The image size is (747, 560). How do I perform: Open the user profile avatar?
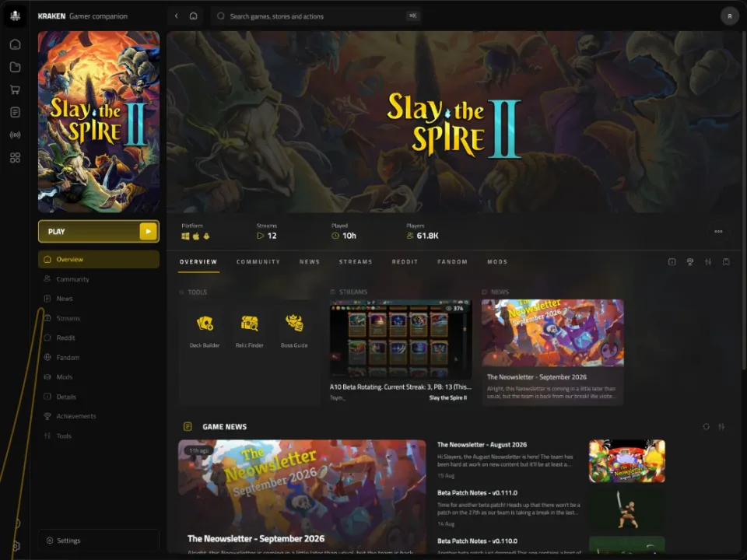729,16
